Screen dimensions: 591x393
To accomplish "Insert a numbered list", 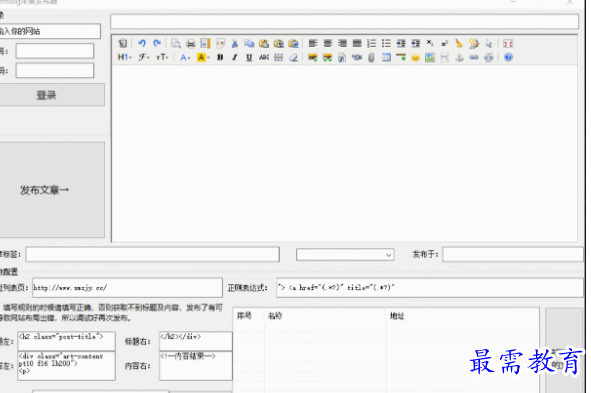I will [372, 43].
